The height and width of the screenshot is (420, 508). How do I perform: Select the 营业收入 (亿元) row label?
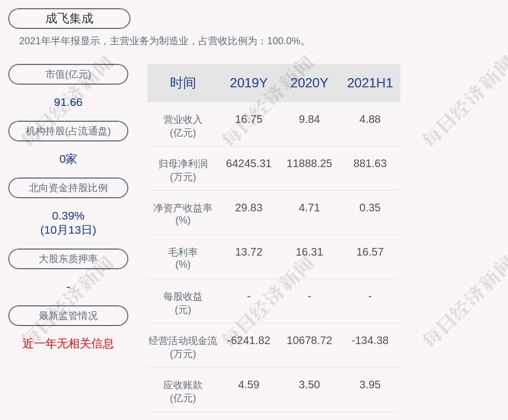(x=183, y=126)
